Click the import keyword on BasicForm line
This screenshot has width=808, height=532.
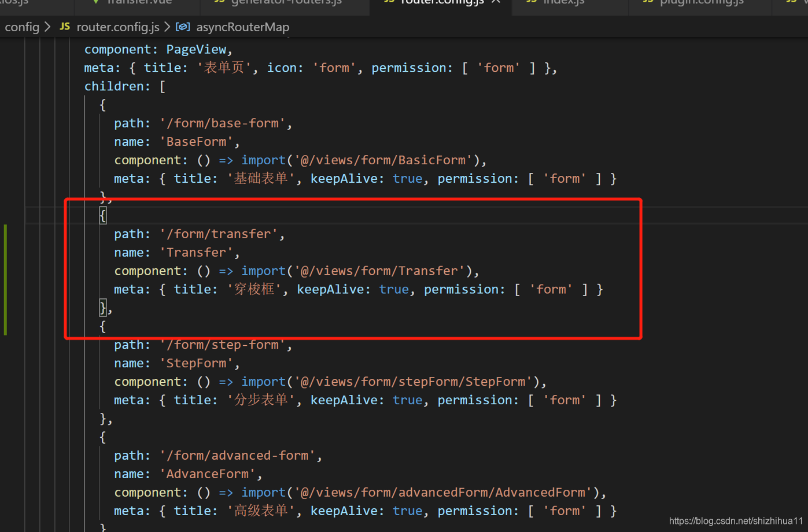pyautogui.click(x=264, y=160)
